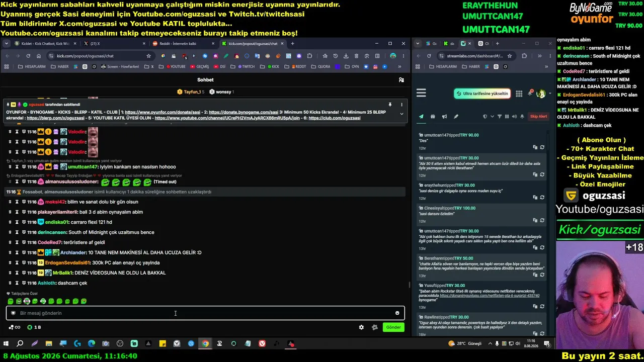Open the oyunfor.com/donate/sasi link
This screenshot has width=644, height=362.
click(x=163, y=112)
